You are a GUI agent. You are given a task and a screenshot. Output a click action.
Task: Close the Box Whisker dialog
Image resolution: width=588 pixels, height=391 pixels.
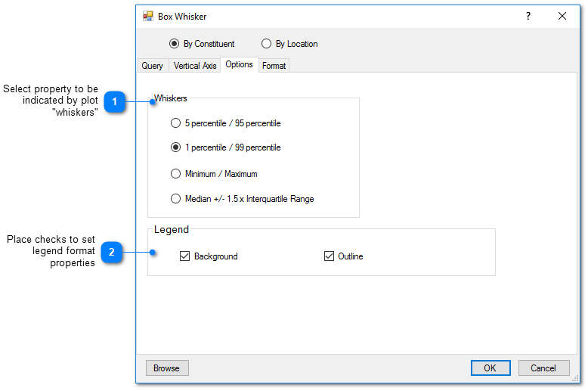tap(562, 16)
